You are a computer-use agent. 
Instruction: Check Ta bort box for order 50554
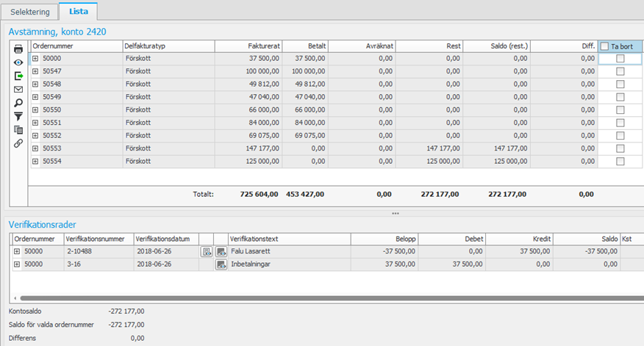click(x=620, y=162)
